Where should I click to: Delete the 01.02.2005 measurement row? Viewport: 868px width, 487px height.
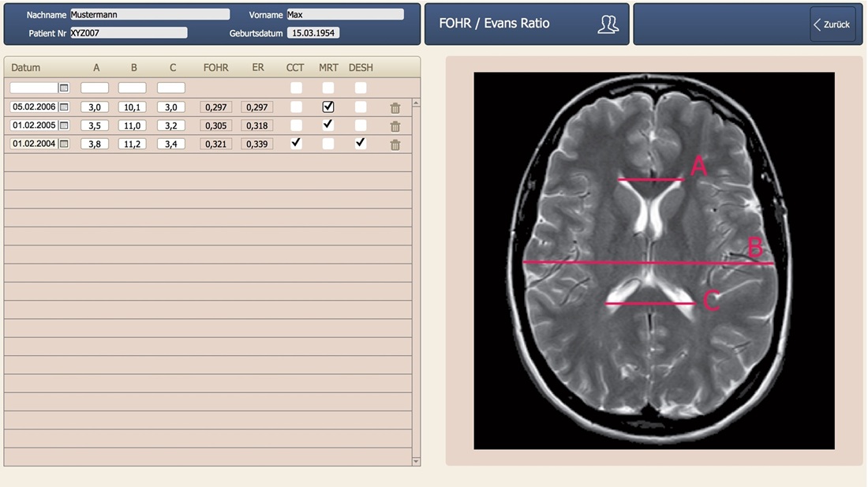tap(395, 126)
